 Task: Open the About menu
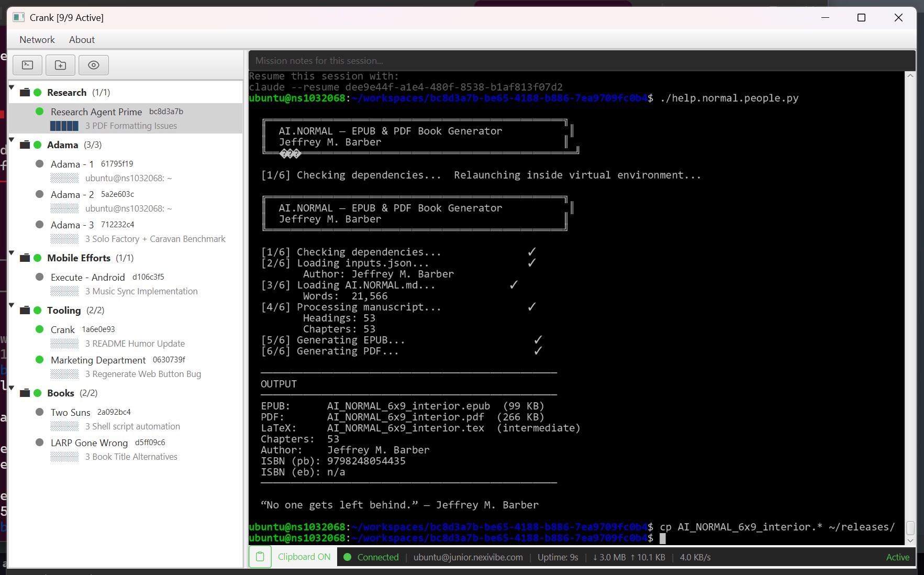pyautogui.click(x=82, y=39)
